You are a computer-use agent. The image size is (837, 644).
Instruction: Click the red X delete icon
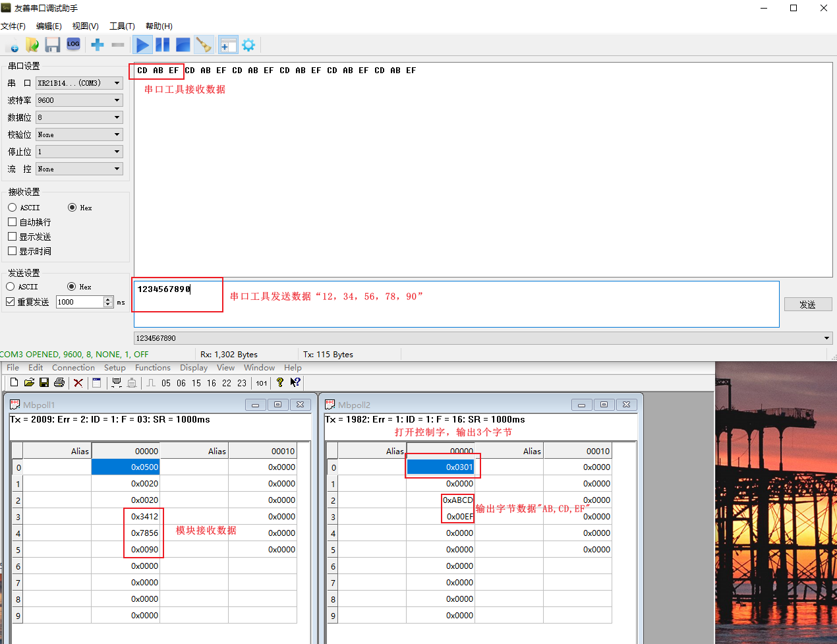[78, 383]
